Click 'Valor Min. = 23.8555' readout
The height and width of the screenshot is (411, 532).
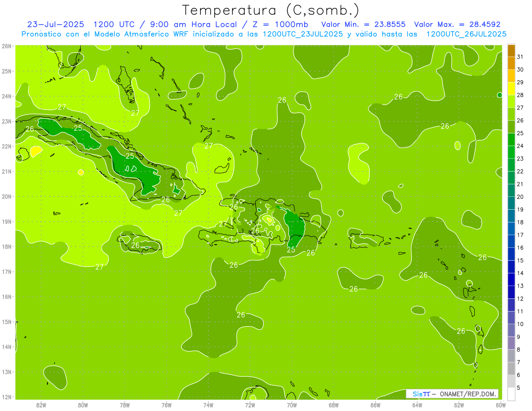tap(363, 24)
